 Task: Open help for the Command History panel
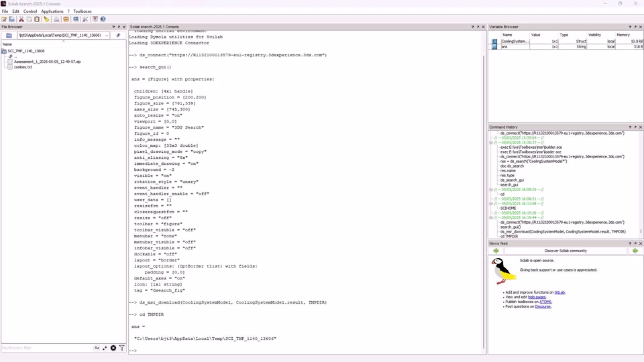pyautogui.click(x=630, y=127)
